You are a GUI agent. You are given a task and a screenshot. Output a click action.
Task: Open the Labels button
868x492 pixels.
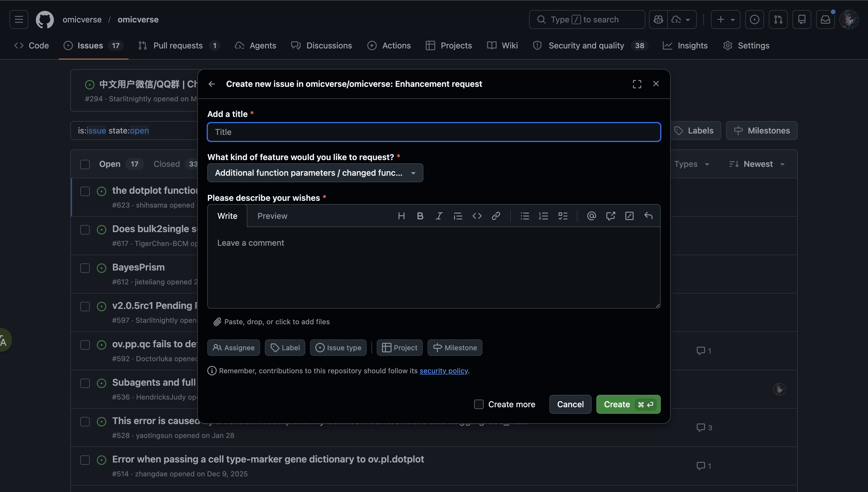click(694, 131)
